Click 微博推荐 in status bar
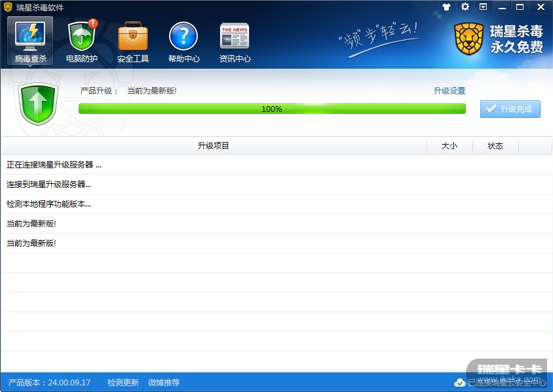 164,382
